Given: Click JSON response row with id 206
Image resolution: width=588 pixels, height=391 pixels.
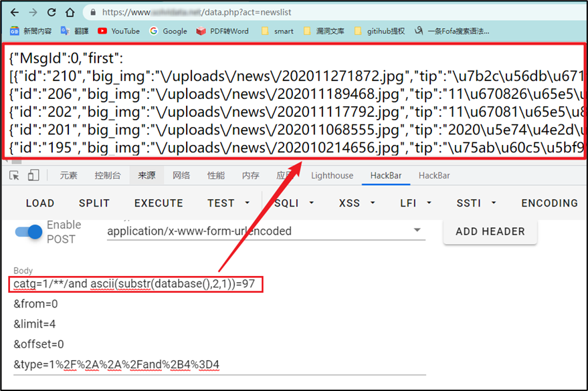Looking at the screenshot, I should coord(296,94).
